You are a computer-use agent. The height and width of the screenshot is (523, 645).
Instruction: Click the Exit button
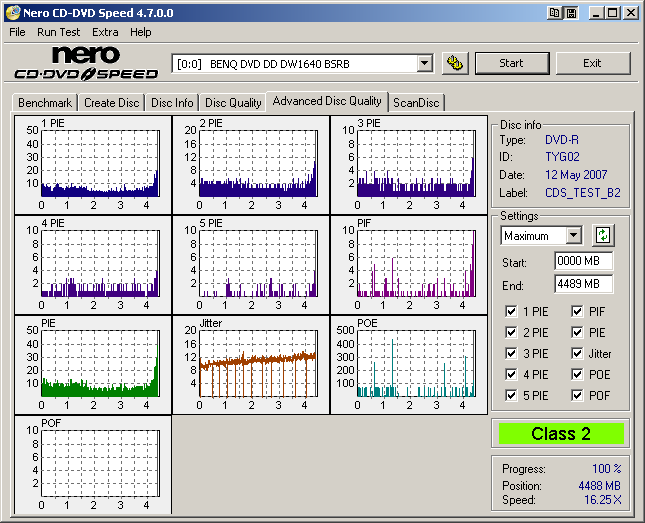point(593,63)
